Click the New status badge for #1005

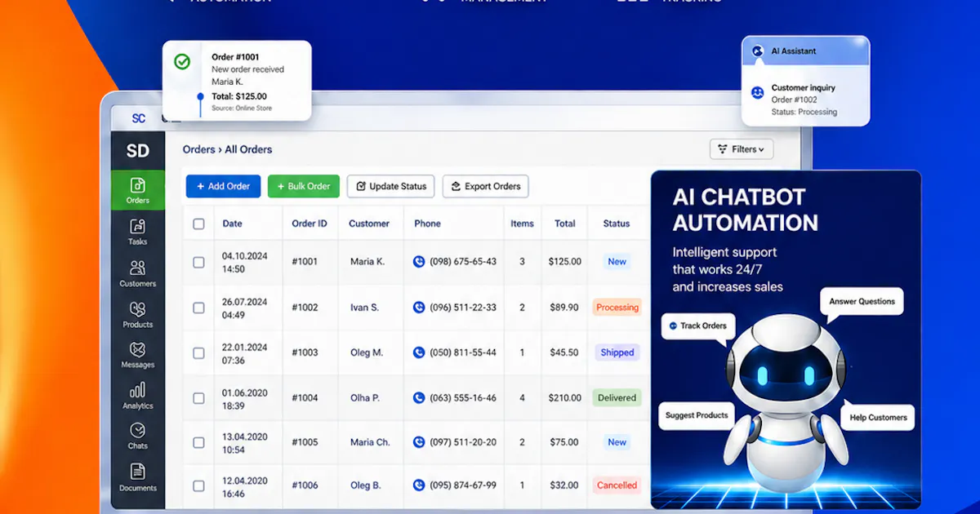617,442
